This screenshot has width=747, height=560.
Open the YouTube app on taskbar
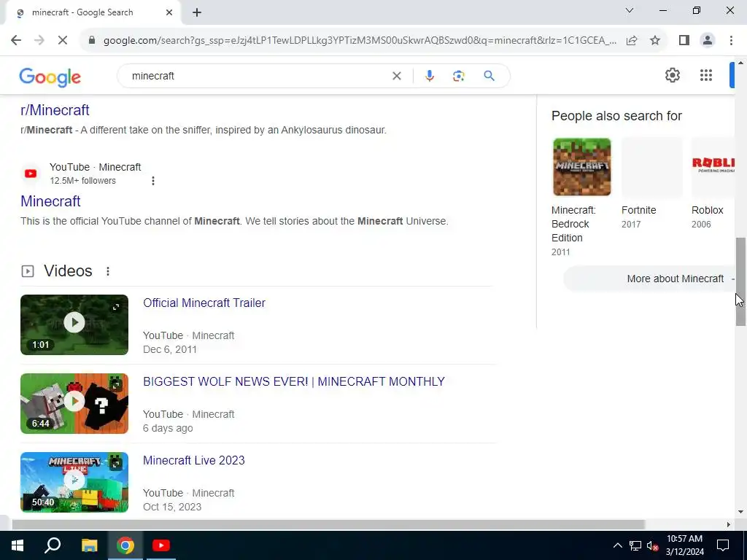tap(161, 545)
